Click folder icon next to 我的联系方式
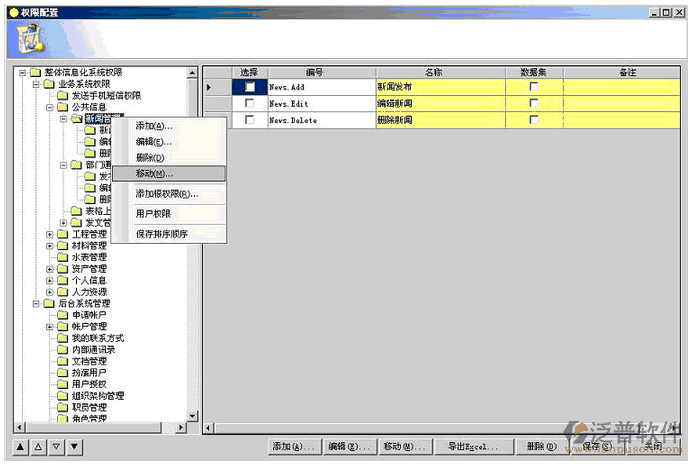This screenshot has width=693, height=465. (63, 338)
